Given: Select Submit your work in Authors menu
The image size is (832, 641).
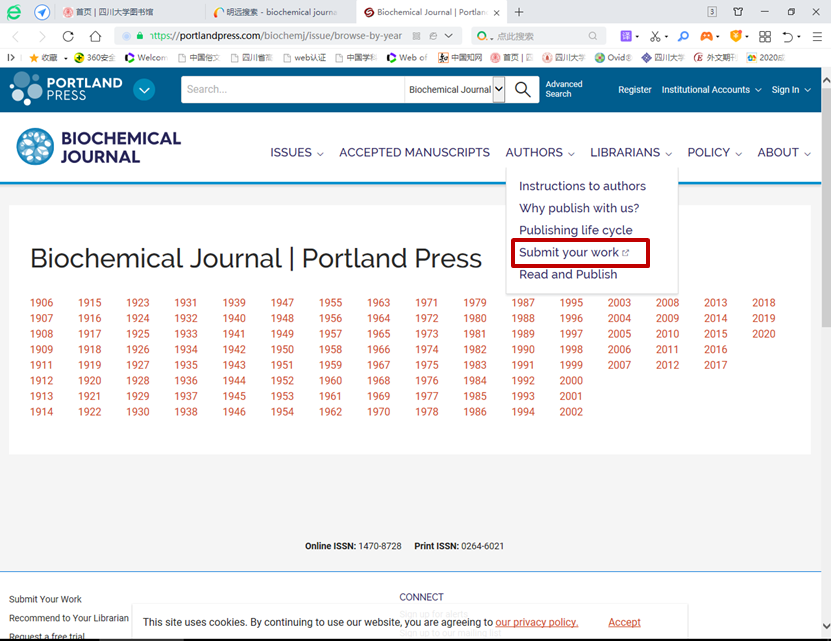Looking at the screenshot, I should pos(574,253).
